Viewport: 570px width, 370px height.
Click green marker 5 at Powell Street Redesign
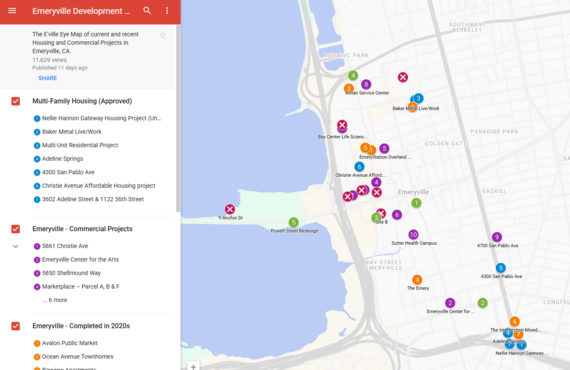click(294, 222)
